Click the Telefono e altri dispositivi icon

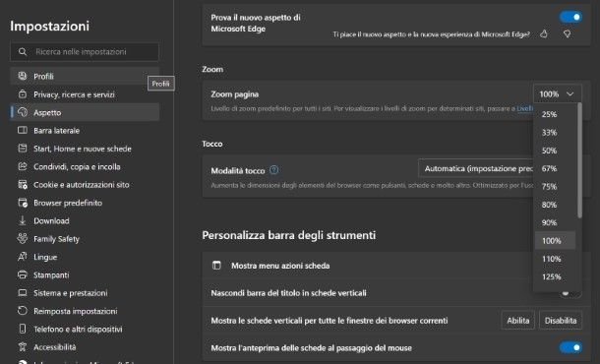coord(23,329)
